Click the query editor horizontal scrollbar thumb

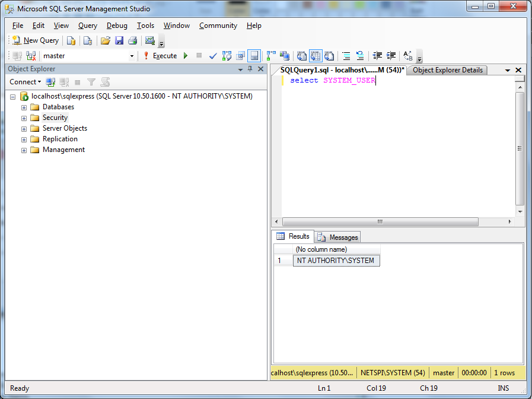[380, 221]
